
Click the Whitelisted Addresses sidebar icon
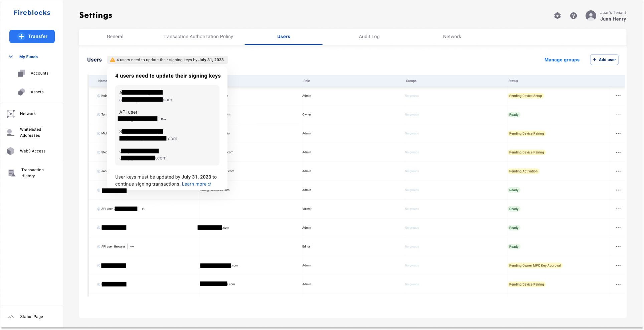pos(11,132)
